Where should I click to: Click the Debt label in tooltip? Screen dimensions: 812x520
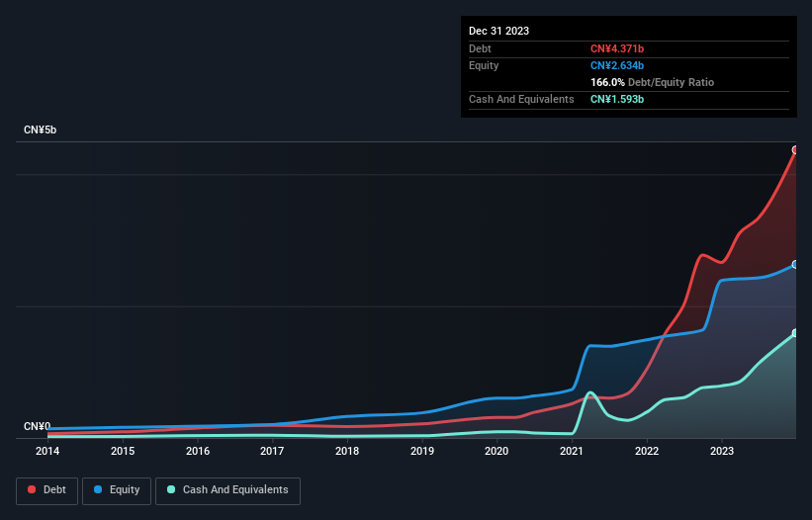pyautogui.click(x=480, y=48)
